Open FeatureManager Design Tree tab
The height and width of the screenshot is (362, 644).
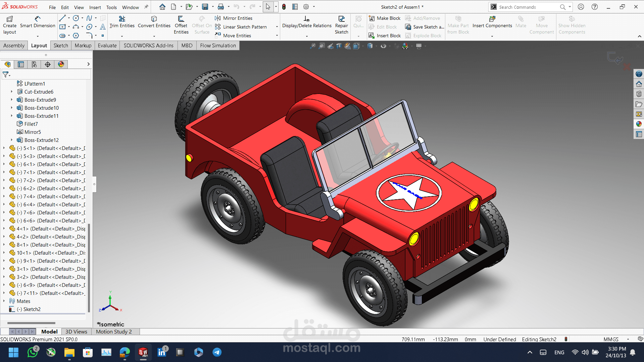8,64
